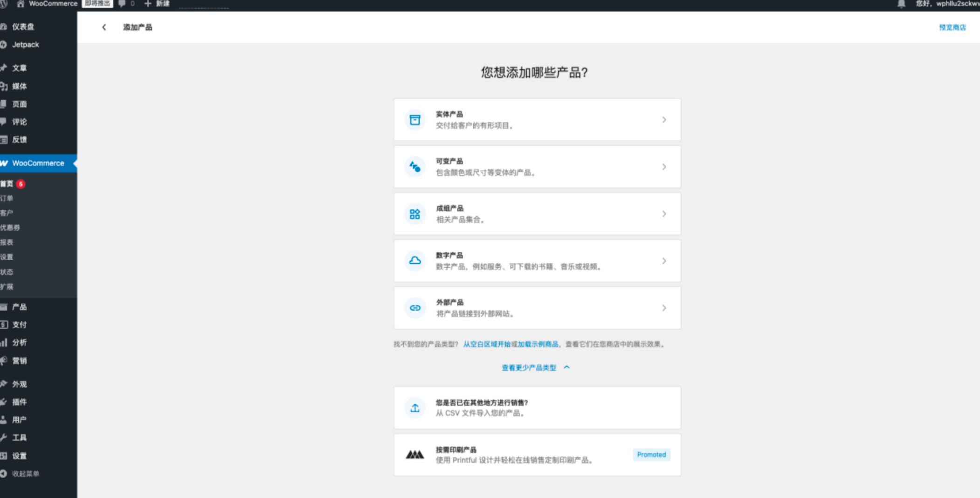
Task: Click the external product link icon
Action: 414,308
